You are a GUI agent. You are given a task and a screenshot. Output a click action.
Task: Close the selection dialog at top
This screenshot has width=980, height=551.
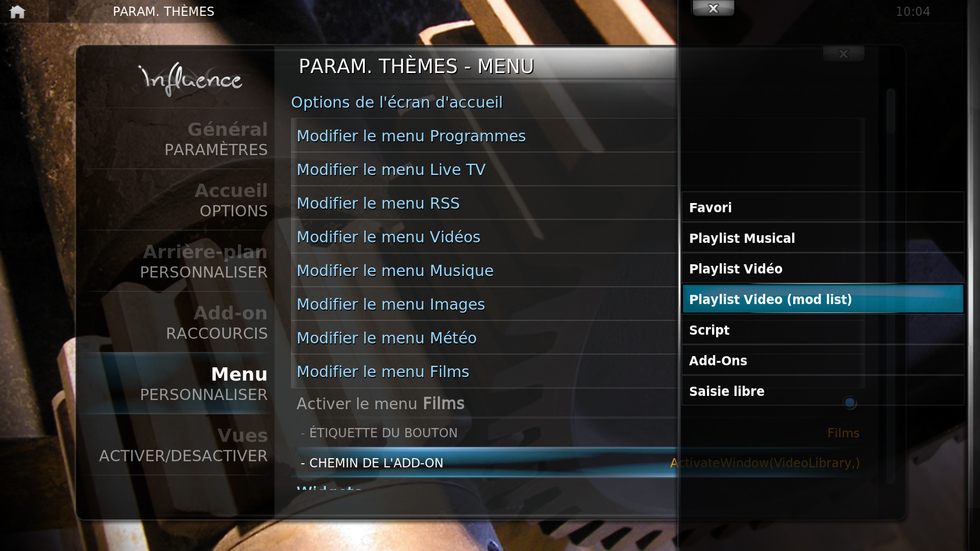tap(713, 8)
